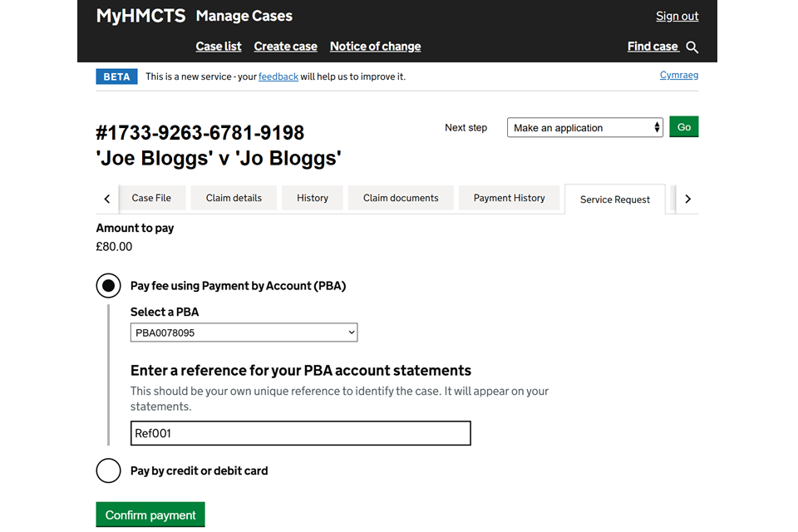Open the Payment History tab
This screenshot has width=798, height=532.
coord(509,198)
